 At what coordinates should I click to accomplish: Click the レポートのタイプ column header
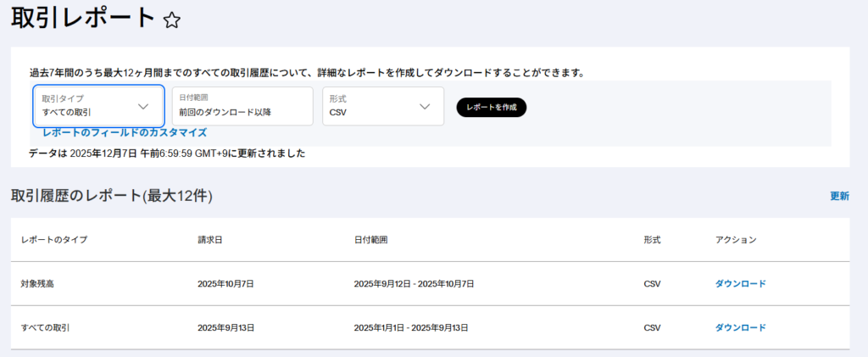(54, 240)
